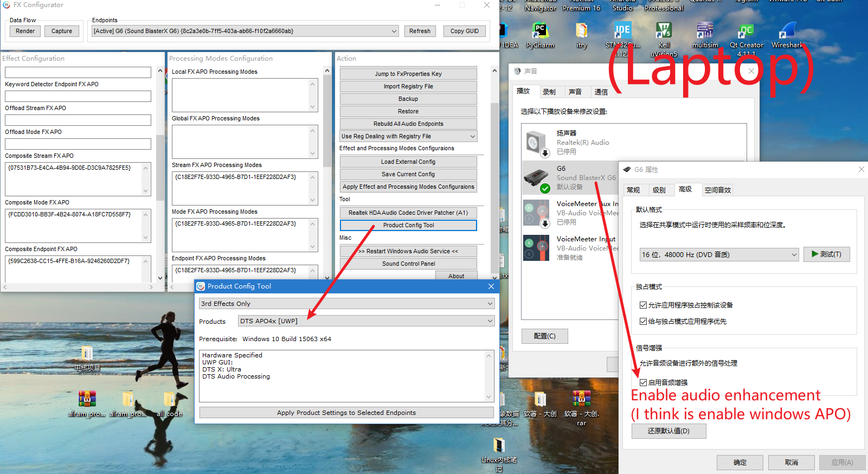Open the Linux内核笔记 desktop folder

point(499,445)
